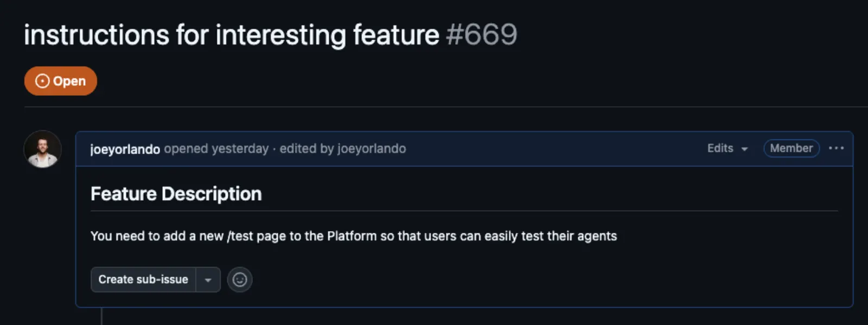
Task: Open the joeyorlando author username link
Action: pyautogui.click(x=125, y=149)
